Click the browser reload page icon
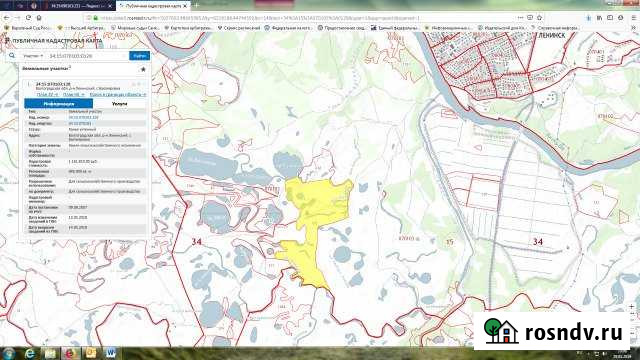The width and height of the screenshot is (640, 360). click(x=28, y=18)
